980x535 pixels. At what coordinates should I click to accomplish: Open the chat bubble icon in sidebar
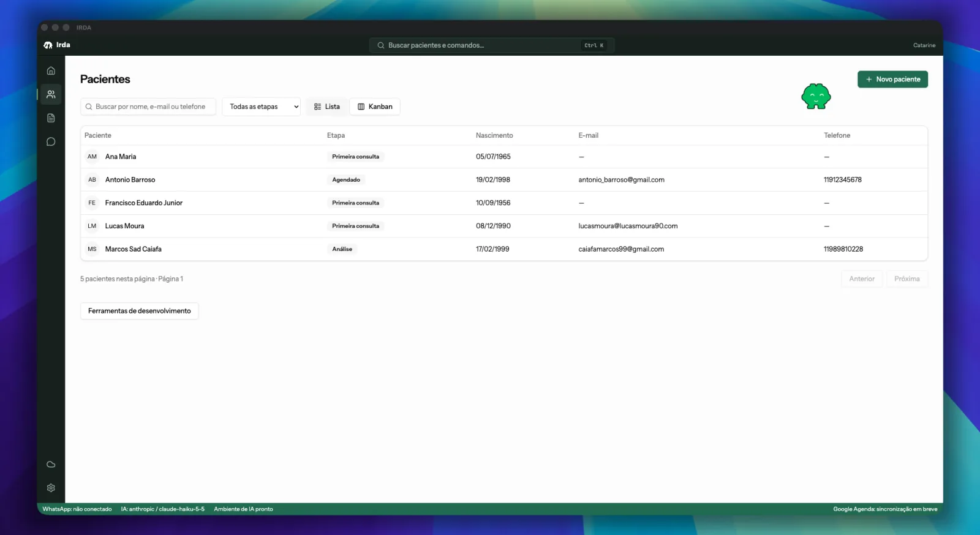[51, 142]
